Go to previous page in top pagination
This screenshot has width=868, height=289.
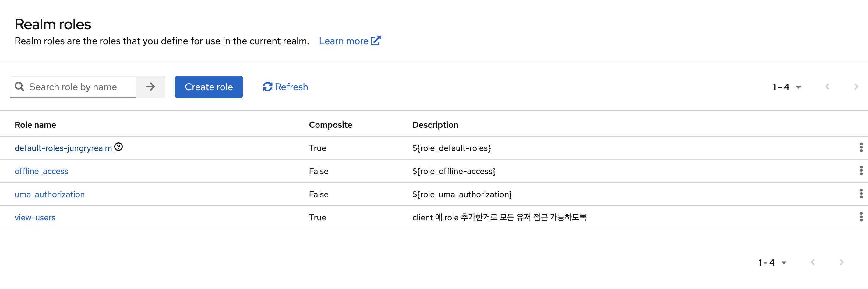pos(827,87)
